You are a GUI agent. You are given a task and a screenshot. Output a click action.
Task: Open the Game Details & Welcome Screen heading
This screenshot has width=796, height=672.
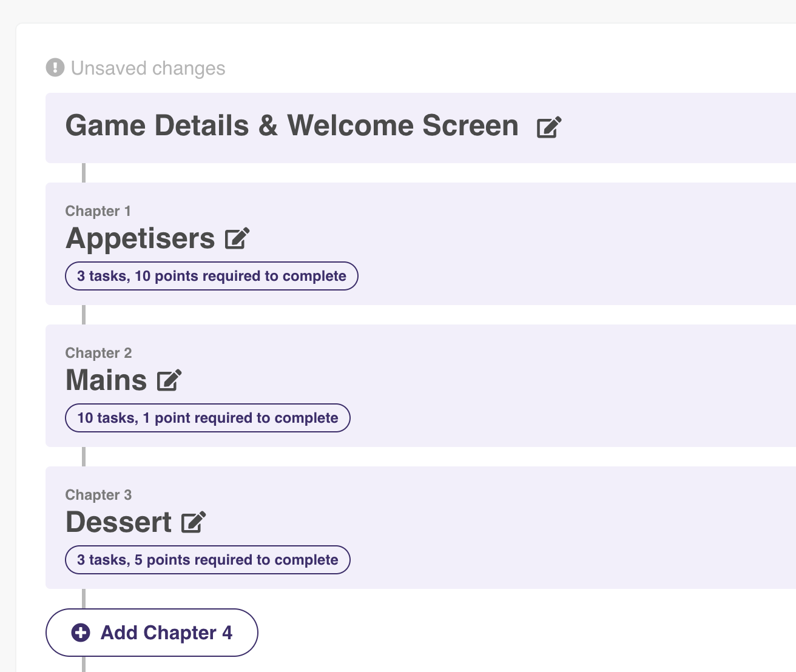point(292,126)
